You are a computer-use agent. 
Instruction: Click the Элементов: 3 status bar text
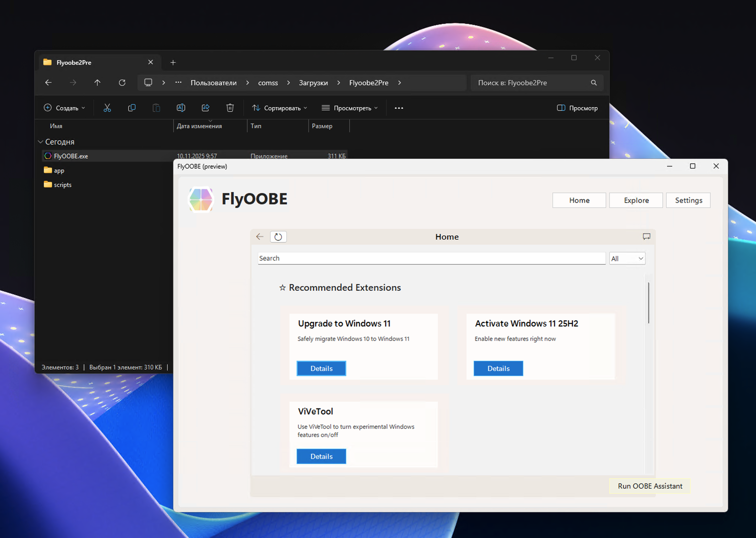[60, 367]
